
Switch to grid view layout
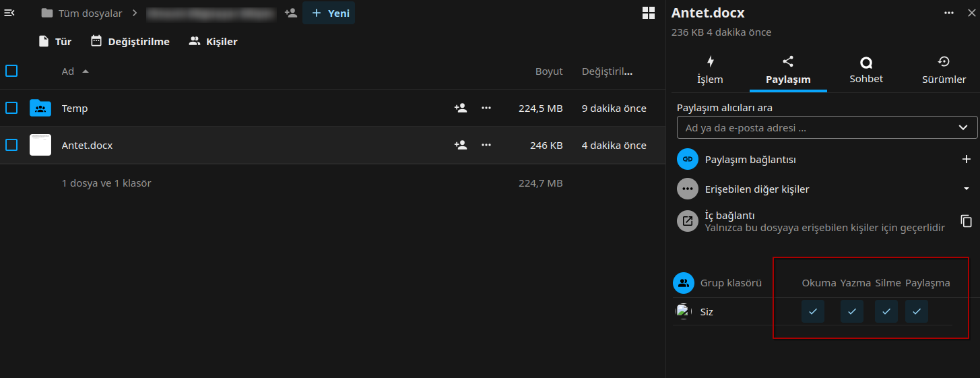click(648, 13)
